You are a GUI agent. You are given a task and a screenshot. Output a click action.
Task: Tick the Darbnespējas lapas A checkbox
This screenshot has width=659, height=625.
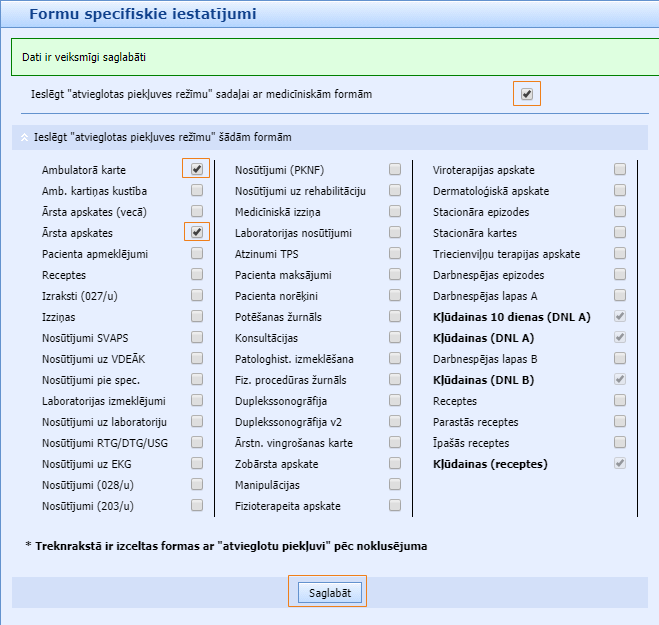click(620, 295)
